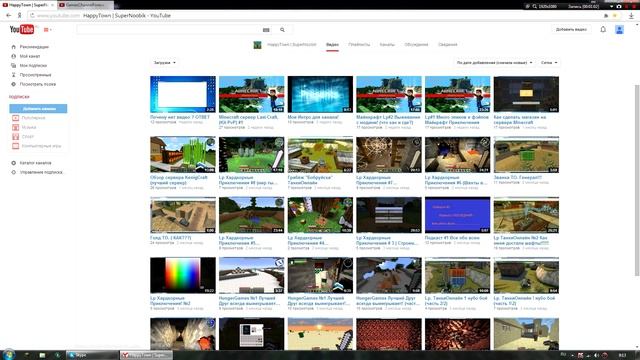Click the hourglass icon beside 'Просмотренные'

click(13, 75)
